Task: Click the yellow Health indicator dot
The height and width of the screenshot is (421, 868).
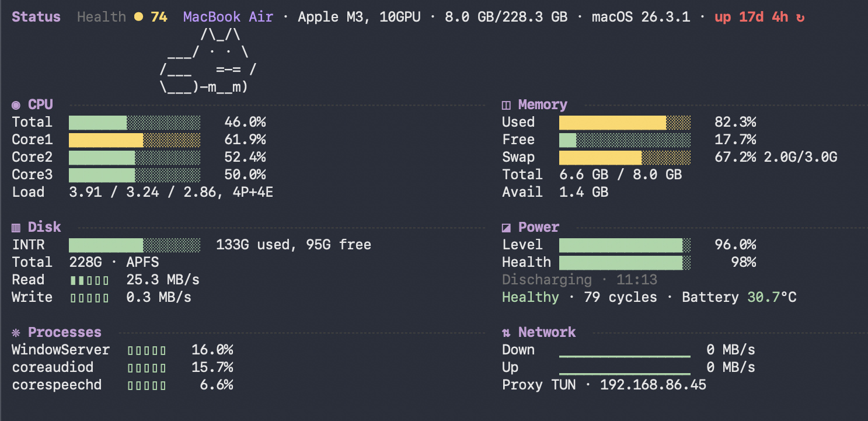Action: [138, 17]
